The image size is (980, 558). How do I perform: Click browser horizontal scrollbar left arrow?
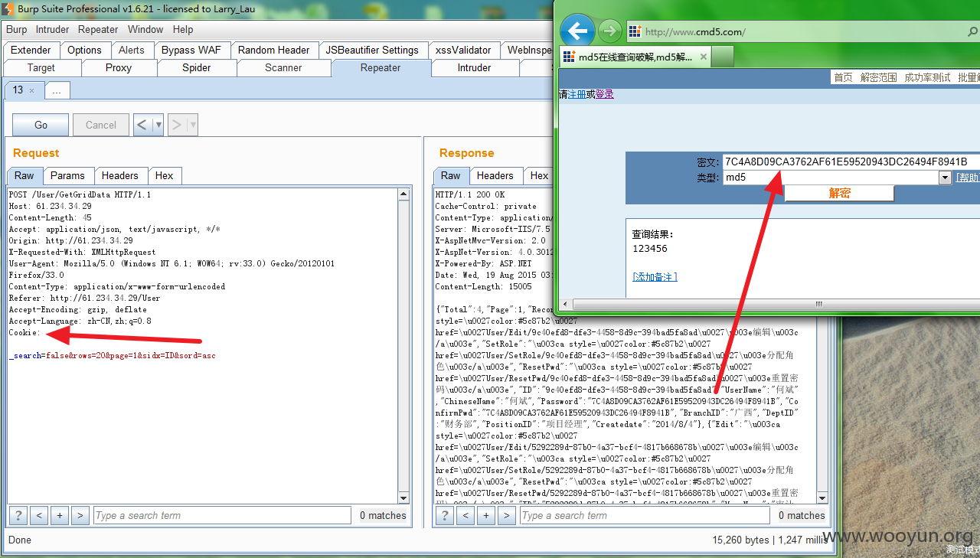click(566, 304)
